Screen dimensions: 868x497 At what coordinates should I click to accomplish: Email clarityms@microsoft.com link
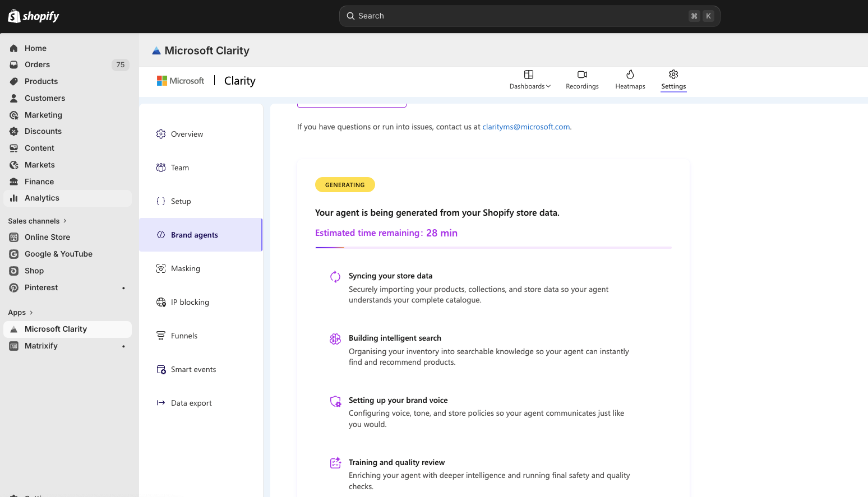pyautogui.click(x=526, y=127)
